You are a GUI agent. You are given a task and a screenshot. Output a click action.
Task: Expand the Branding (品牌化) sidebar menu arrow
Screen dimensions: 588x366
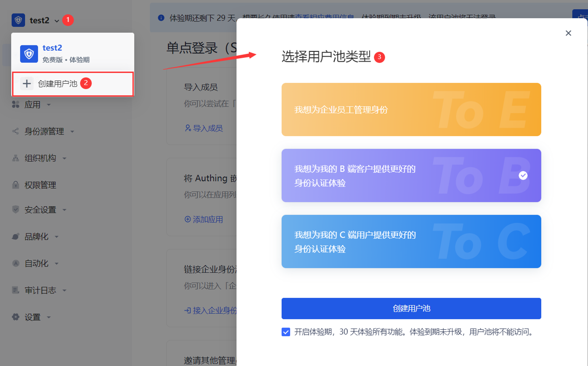pos(57,237)
